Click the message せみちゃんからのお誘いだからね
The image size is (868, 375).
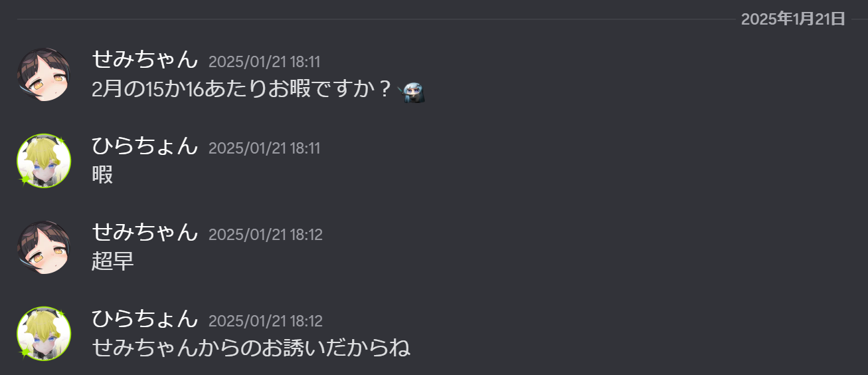(251, 348)
